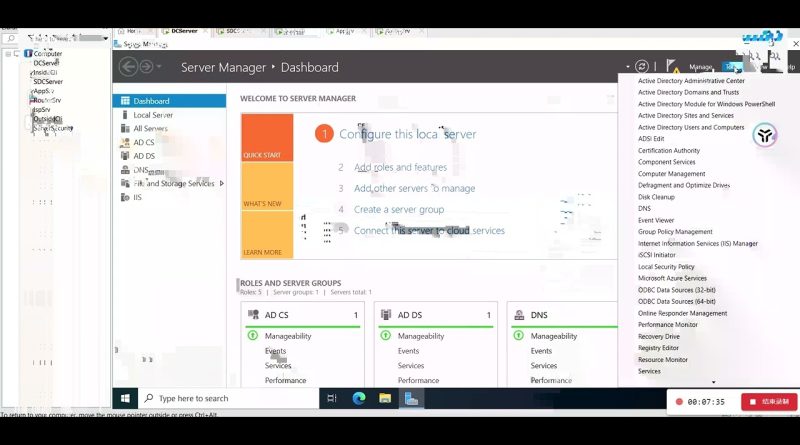This screenshot has height=445, width=800.
Task: Click the All Servers icon
Action: click(125, 129)
